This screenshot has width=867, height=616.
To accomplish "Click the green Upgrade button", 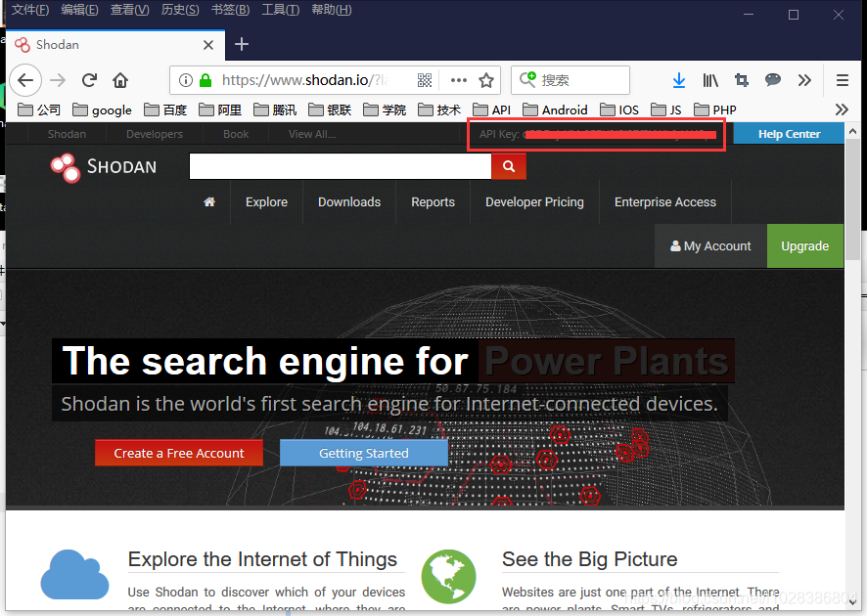I will pyautogui.click(x=805, y=245).
